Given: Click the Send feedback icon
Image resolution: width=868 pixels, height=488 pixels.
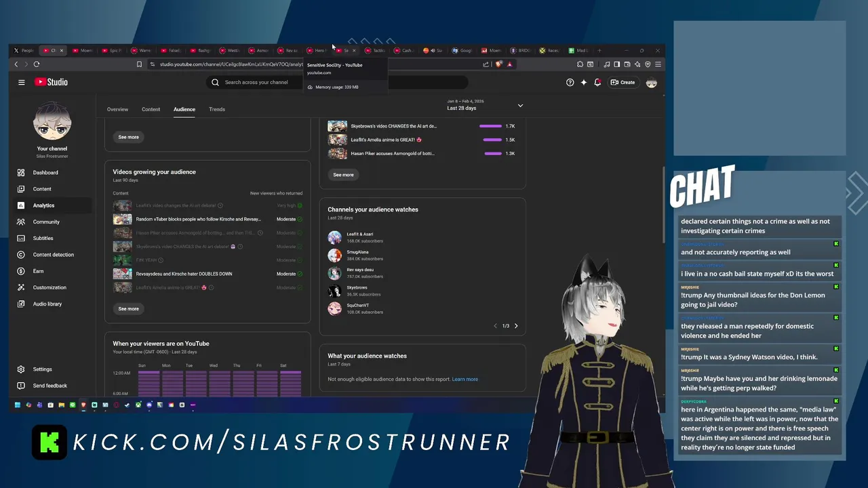Looking at the screenshot, I should [21, 386].
